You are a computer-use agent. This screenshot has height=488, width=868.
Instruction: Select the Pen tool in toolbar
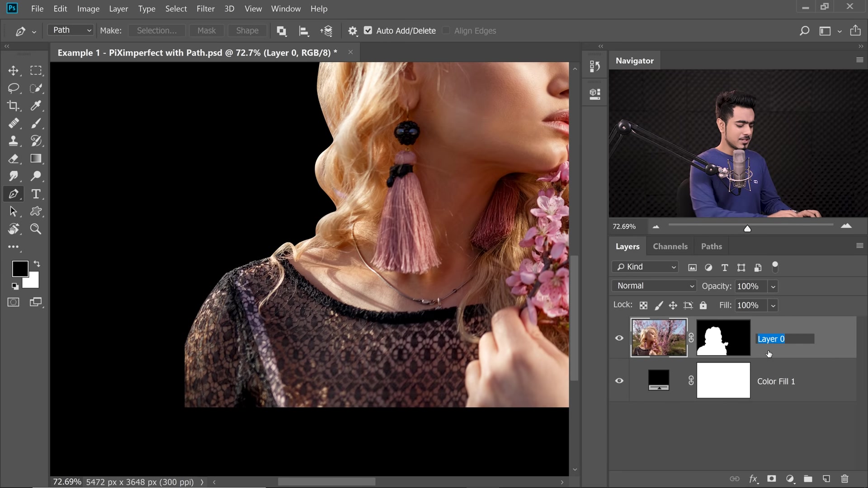14,194
